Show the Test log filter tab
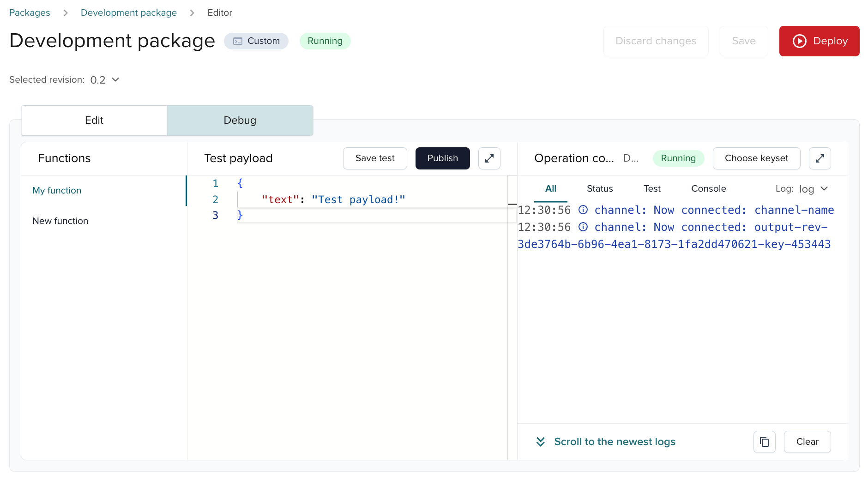868x483 pixels. 652,189
